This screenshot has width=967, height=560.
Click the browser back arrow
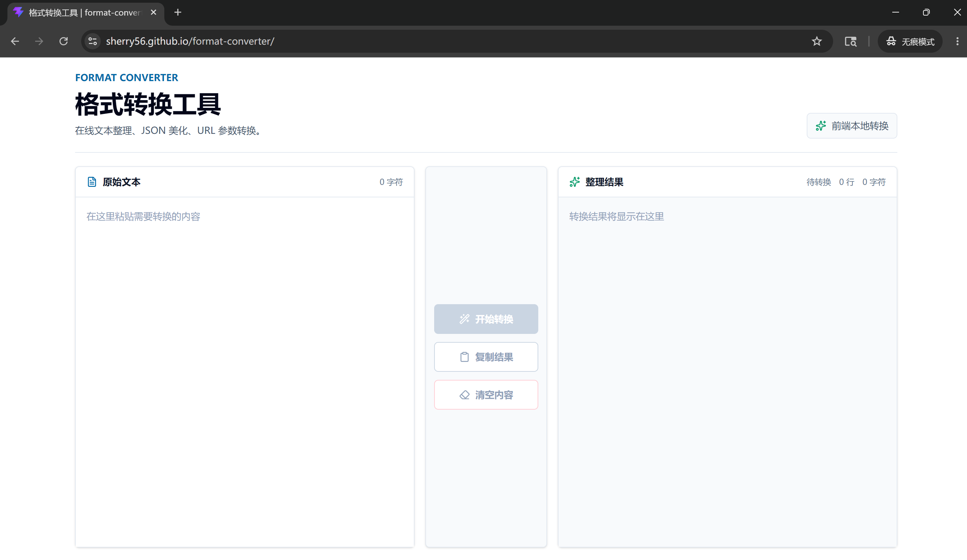pyautogui.click(x=15, y=42)
